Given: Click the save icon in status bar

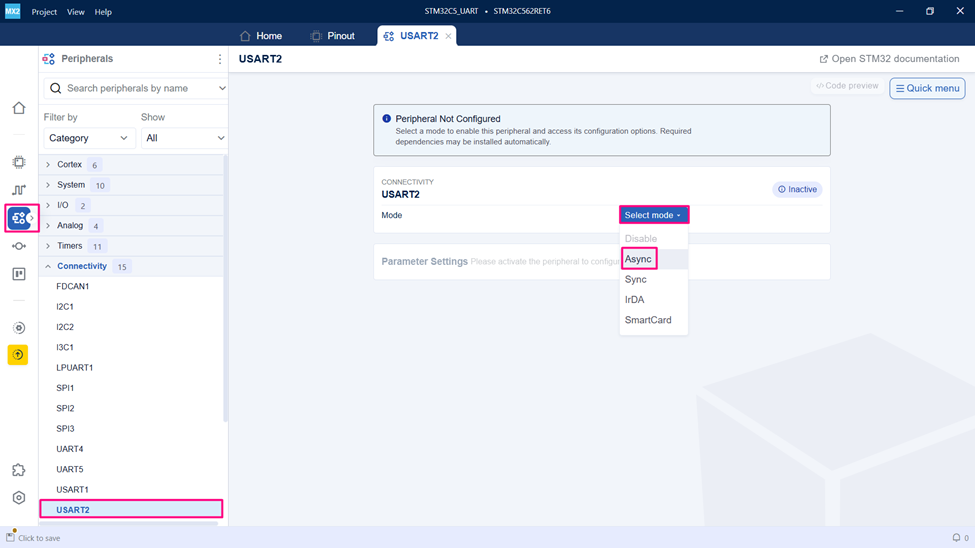Looking at the screenshot, I should pyautogui.click(x=10, y=536).
